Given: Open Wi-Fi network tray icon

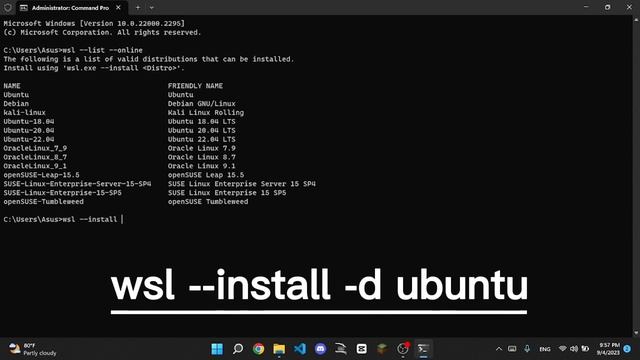Looking at the screenshot, I should (562, 349).
